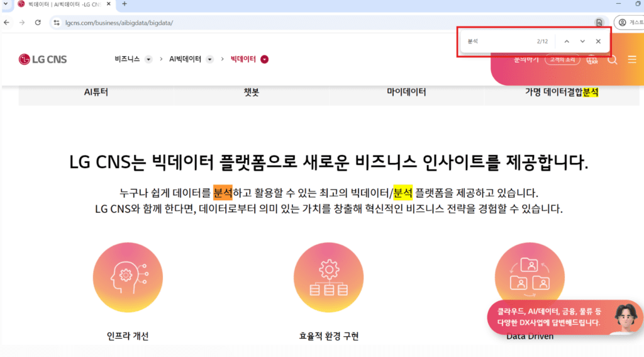Close the find bar

point(598,41)
